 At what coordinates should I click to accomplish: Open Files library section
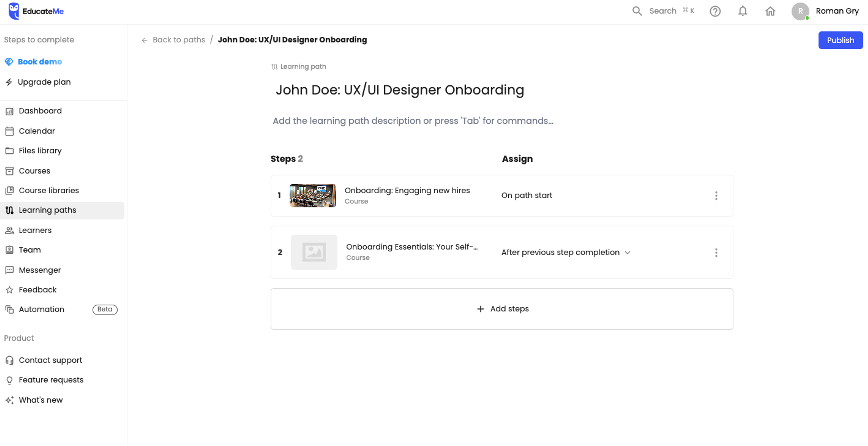62,151
